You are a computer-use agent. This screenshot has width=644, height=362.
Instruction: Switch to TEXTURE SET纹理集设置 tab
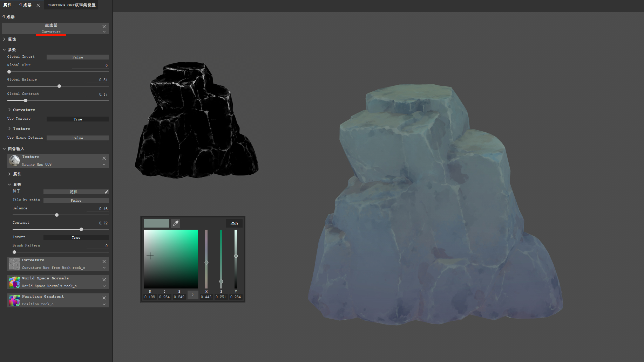tap(72, 5)
